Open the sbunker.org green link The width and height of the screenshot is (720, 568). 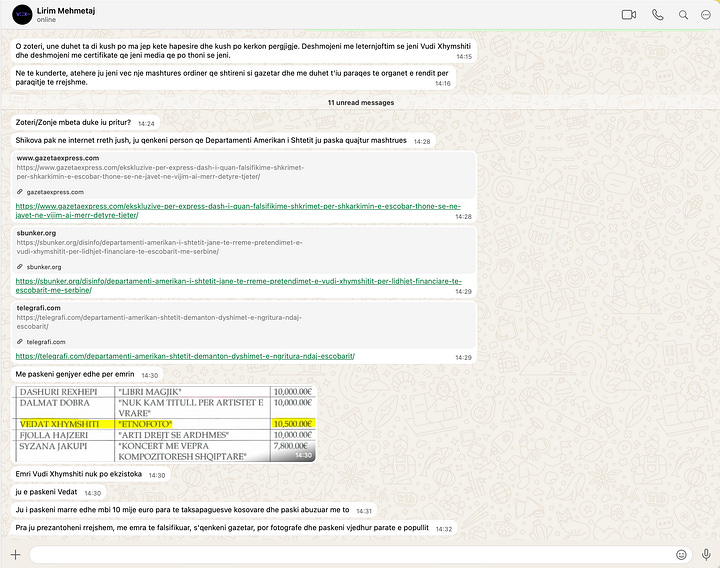click(x=238, y=286)
